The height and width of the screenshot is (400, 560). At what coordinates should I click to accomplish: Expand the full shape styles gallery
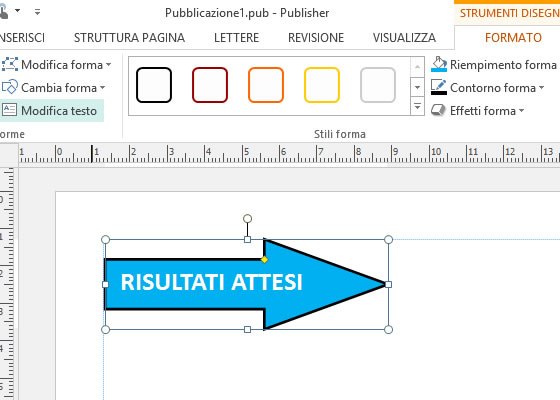point(417,106)
